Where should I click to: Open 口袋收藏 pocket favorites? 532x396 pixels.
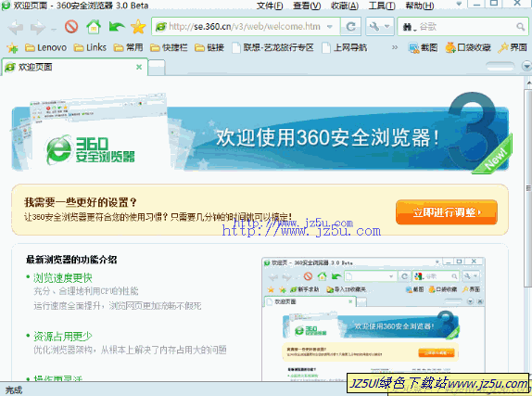pos(468,47)
